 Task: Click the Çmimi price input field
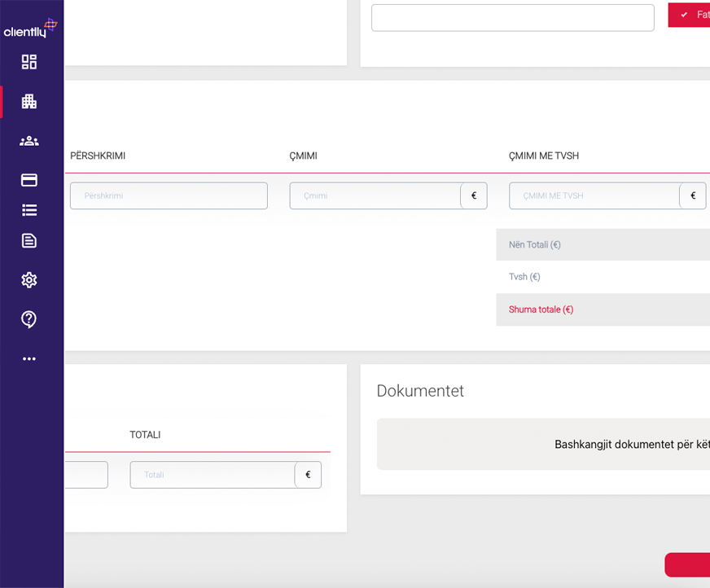375,195
